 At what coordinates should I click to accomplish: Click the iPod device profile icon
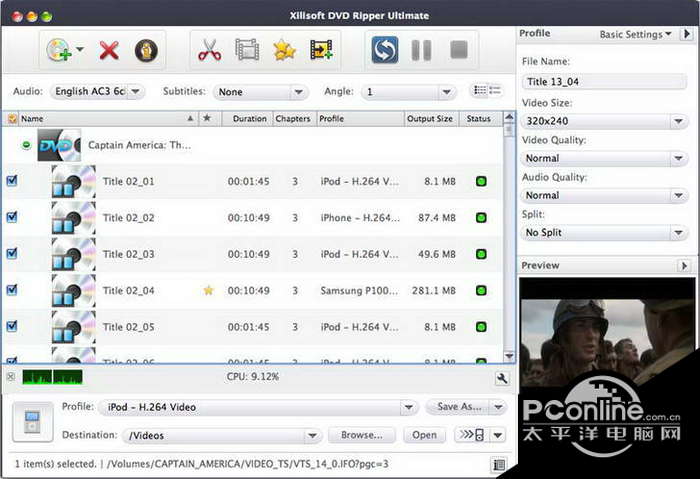32,422
